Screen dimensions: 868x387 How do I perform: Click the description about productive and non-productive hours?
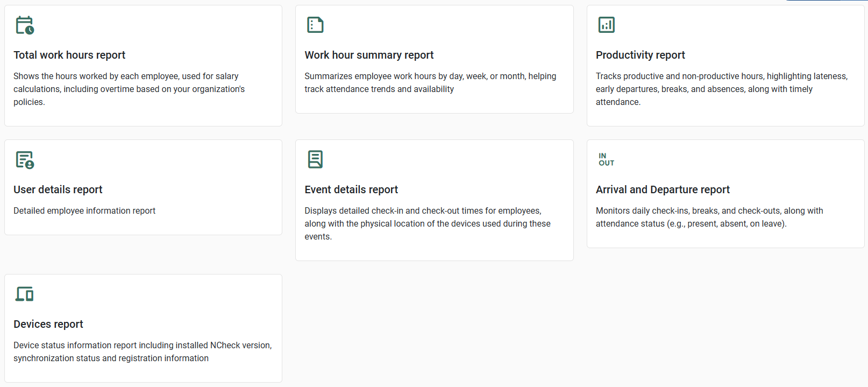point(721,89)
